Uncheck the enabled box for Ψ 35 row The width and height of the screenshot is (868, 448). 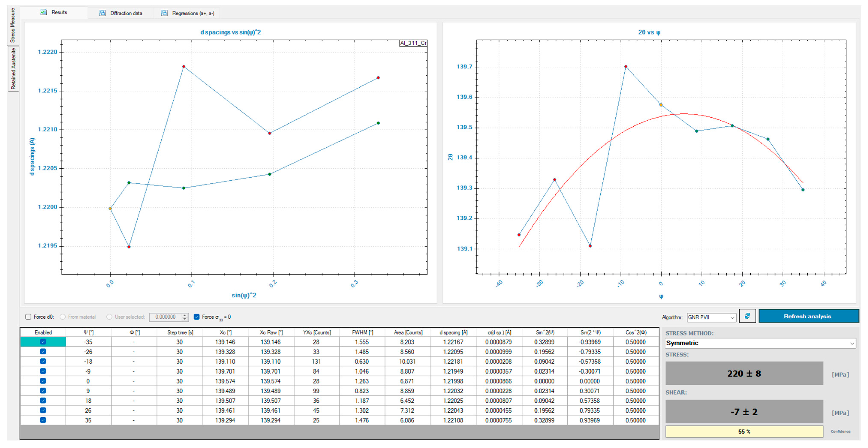coord(43,420)
